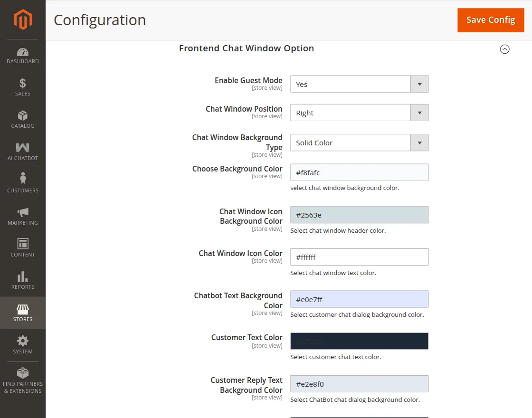Click inside the Choose Background Color field
Image resolution: width=532 pixels, height=418 pixels.
click(x=359, y=172)
